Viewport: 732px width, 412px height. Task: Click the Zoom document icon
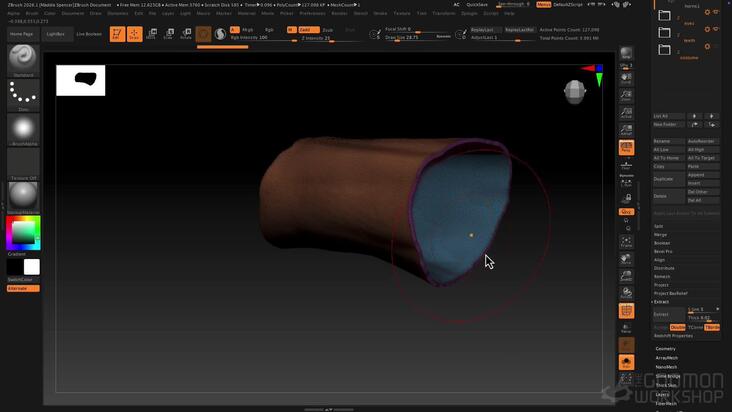[x=626, y=95]
